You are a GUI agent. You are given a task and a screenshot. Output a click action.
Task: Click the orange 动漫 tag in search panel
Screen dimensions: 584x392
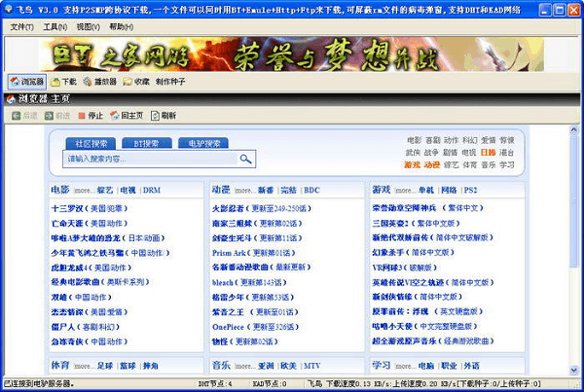click(431, 164)
